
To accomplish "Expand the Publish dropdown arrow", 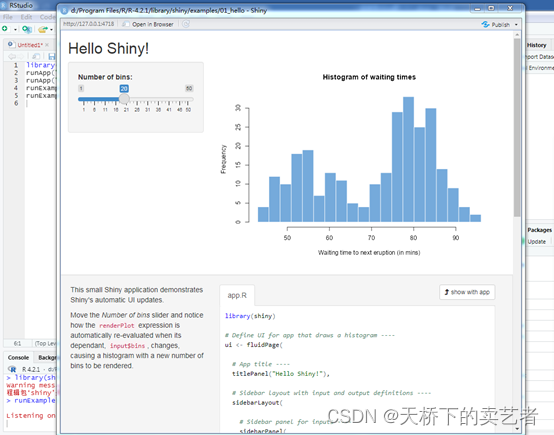I will (516, 25).
